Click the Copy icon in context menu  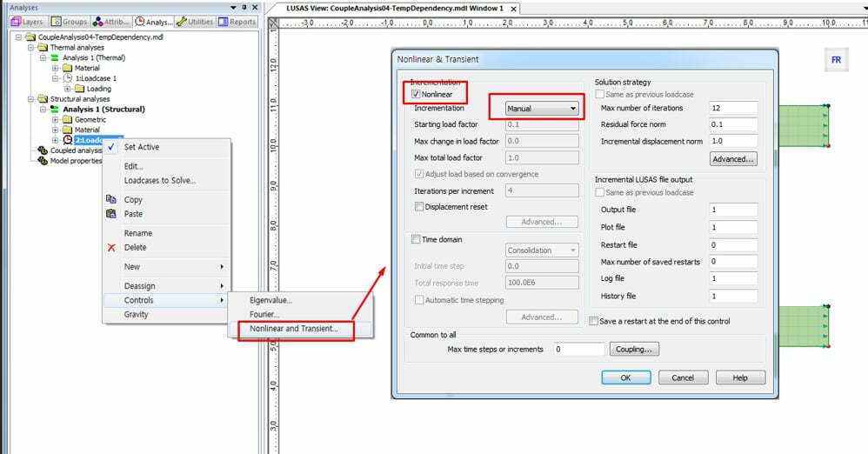tap(110, 199)
